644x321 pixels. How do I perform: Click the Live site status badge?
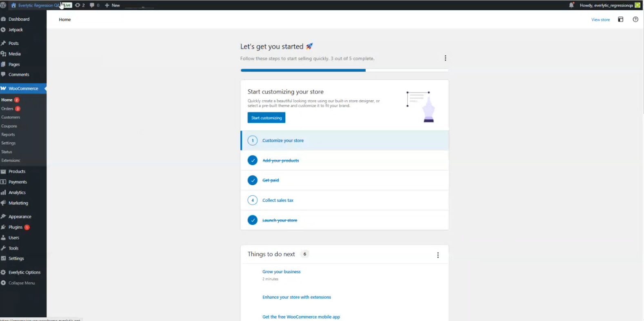(x=67, y=5)
